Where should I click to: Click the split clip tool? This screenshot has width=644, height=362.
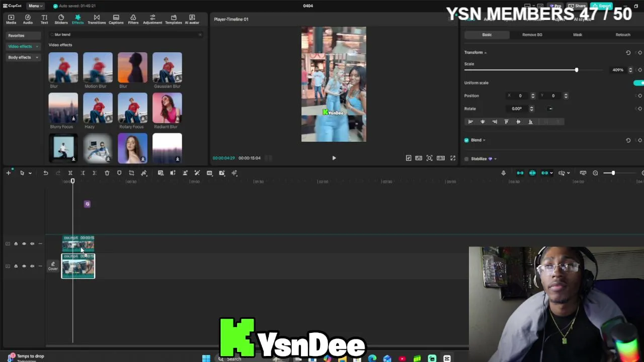(70, 173)
